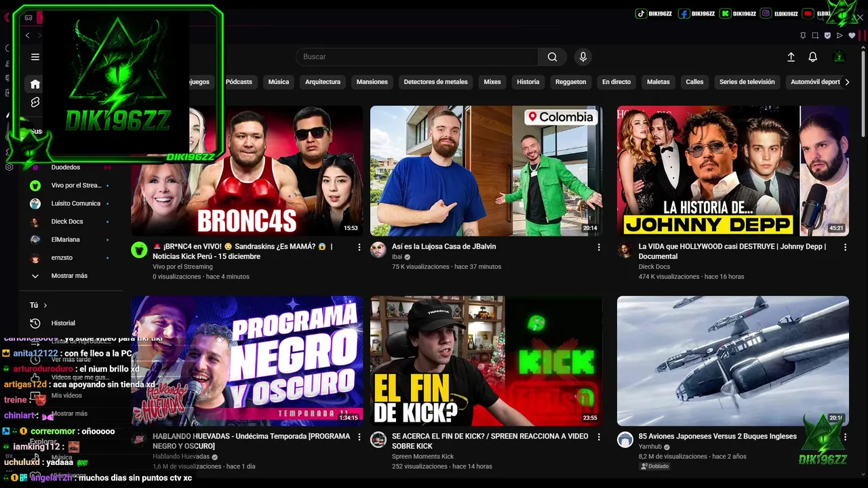Select the En directo filter chip
Viewport: 868px width, 488px height.
pyautogui.click(x=616, y=82)
